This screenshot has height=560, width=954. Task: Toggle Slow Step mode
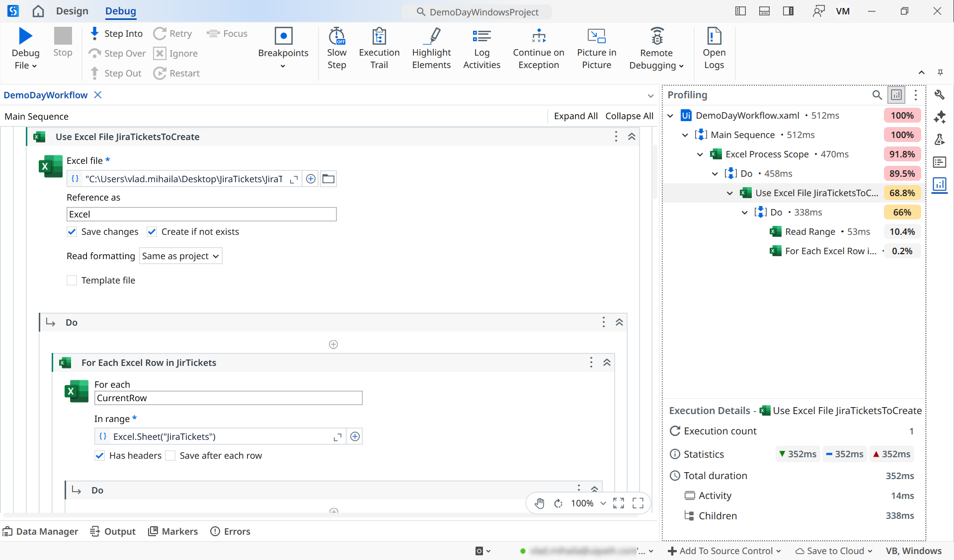pyautogui.click(x=336, y=48)
